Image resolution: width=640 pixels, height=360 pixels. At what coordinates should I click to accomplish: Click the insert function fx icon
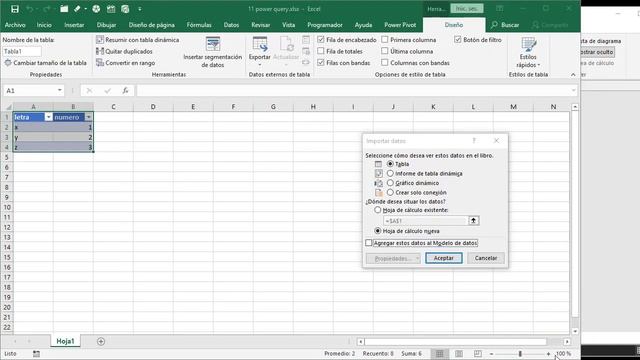click(x=125, y=91)
